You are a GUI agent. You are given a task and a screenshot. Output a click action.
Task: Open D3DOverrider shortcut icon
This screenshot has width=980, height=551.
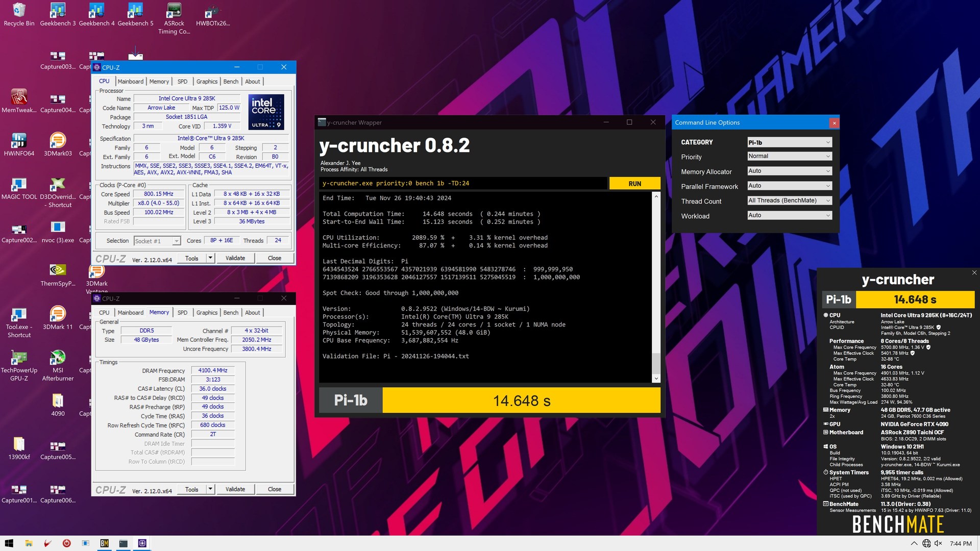pos(58,192)
